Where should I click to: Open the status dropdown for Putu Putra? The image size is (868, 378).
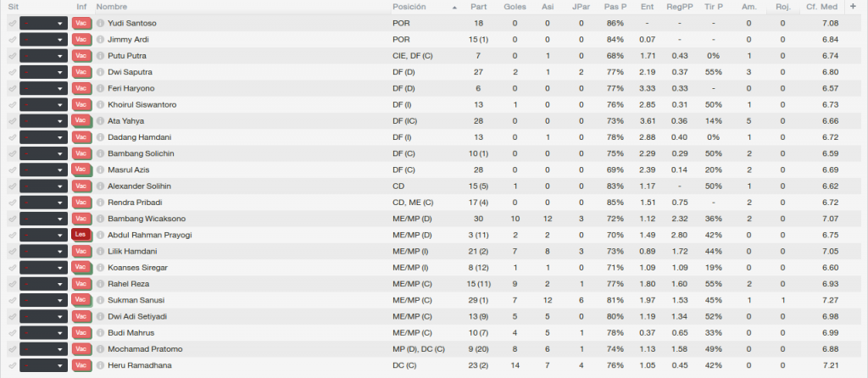click(x=44, y=56)
